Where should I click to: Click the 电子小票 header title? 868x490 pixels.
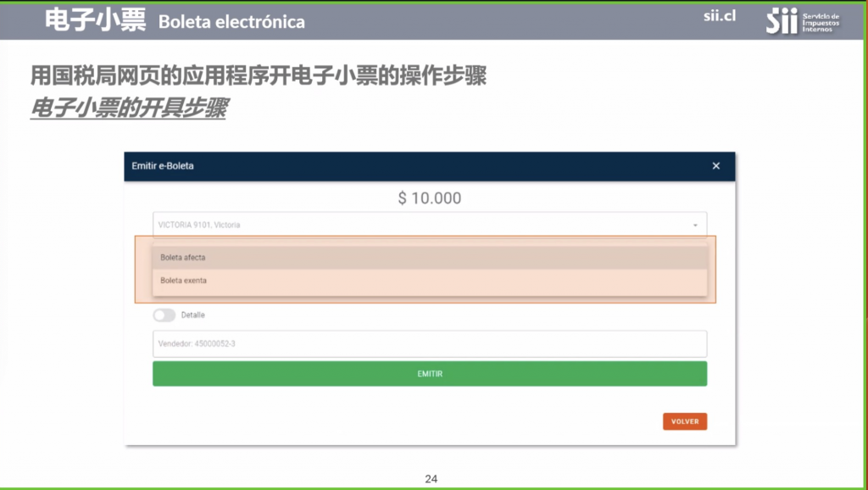coord(95,20)
